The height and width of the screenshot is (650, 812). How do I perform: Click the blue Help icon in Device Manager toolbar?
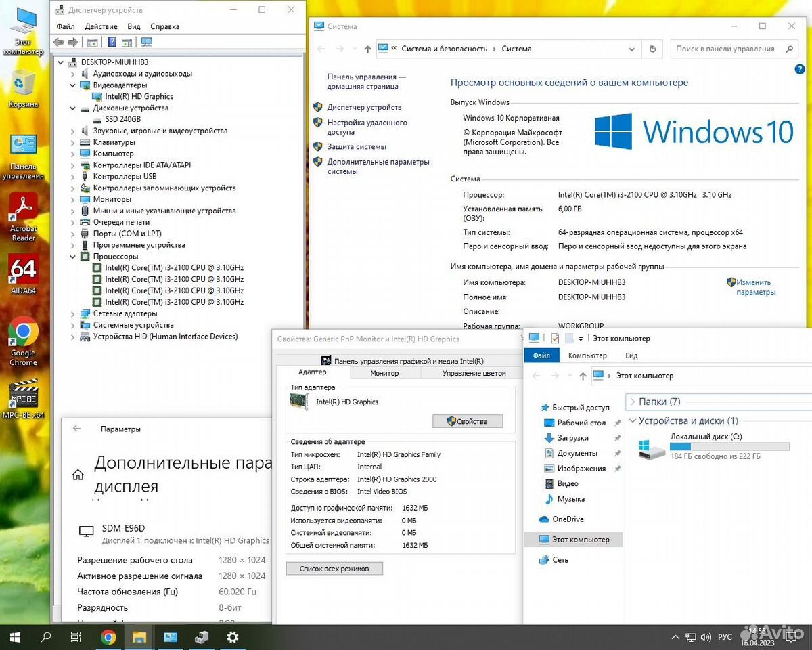pos(112,42)
